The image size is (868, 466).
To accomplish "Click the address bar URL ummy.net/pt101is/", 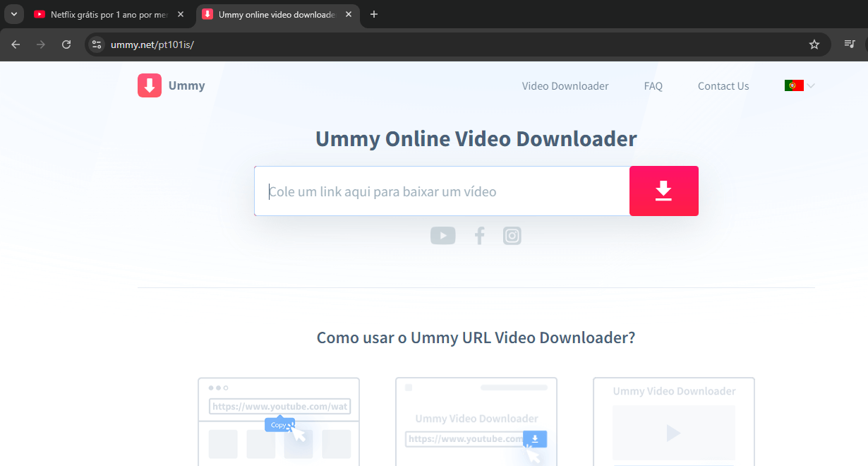I will [x=152, y=44].
